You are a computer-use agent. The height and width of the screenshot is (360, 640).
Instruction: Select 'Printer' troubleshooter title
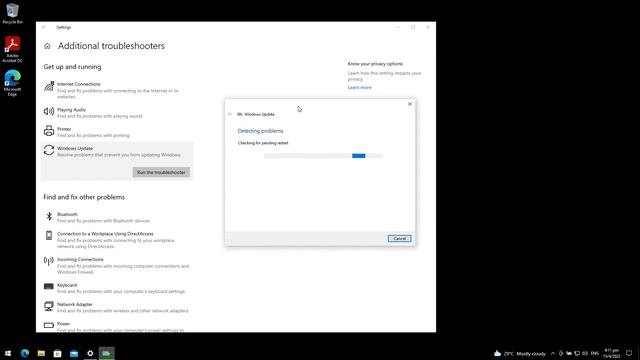(x=64, y=129)
